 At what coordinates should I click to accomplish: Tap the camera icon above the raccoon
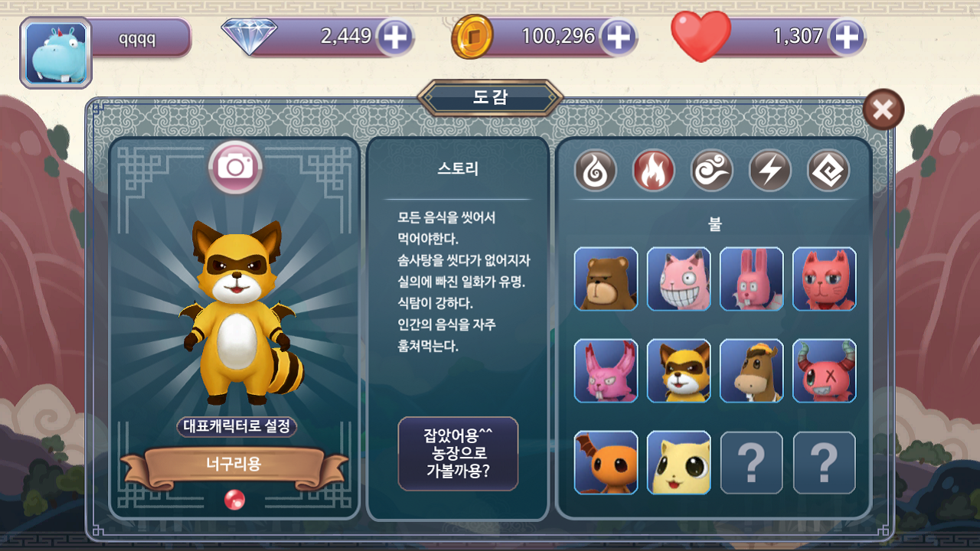[x=235, y=167]
